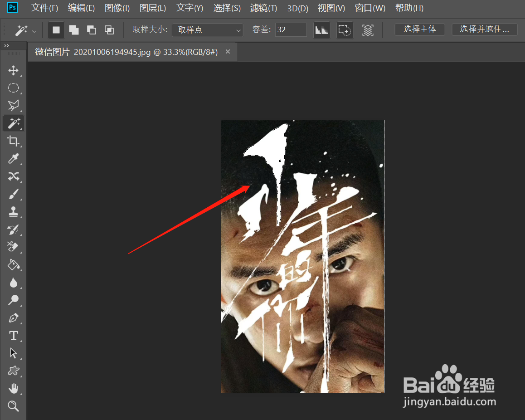Click into the 容差 tolerance field

[x=291, y=30]
